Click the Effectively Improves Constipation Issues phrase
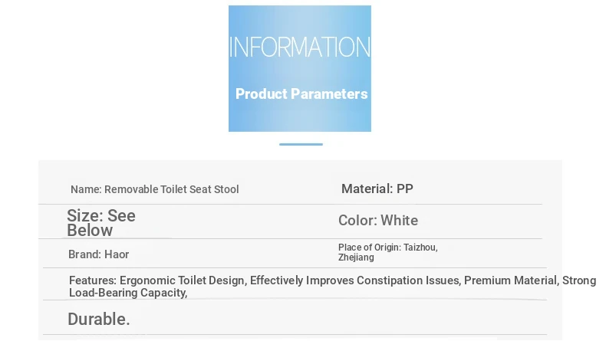 pos(355,280)
